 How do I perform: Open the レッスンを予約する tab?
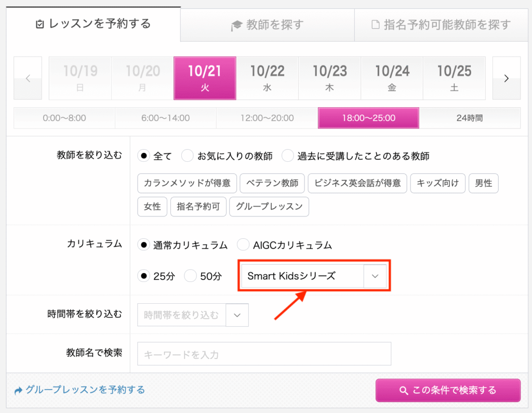[x=94, y=24]
